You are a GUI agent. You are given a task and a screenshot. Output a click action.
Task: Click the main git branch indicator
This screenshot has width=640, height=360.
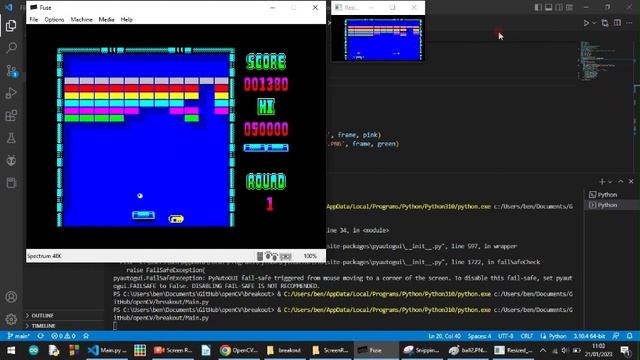coord(18,336)
